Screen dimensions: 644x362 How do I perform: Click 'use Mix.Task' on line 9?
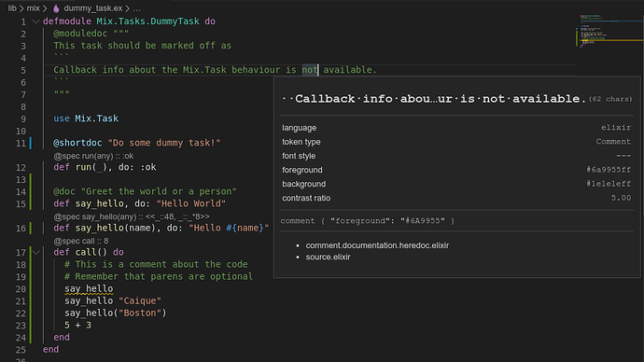point(86,118)
